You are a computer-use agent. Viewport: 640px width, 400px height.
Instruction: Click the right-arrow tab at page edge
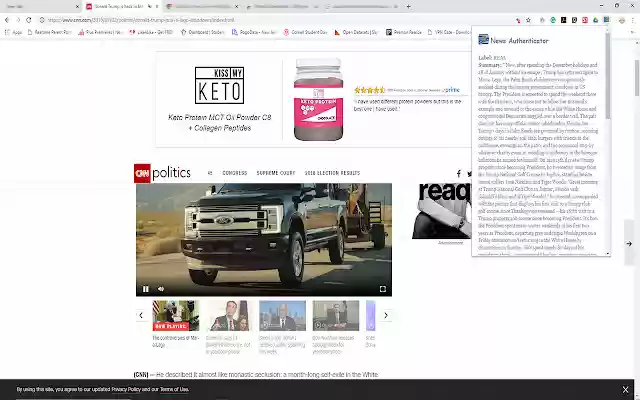point(629,243)
